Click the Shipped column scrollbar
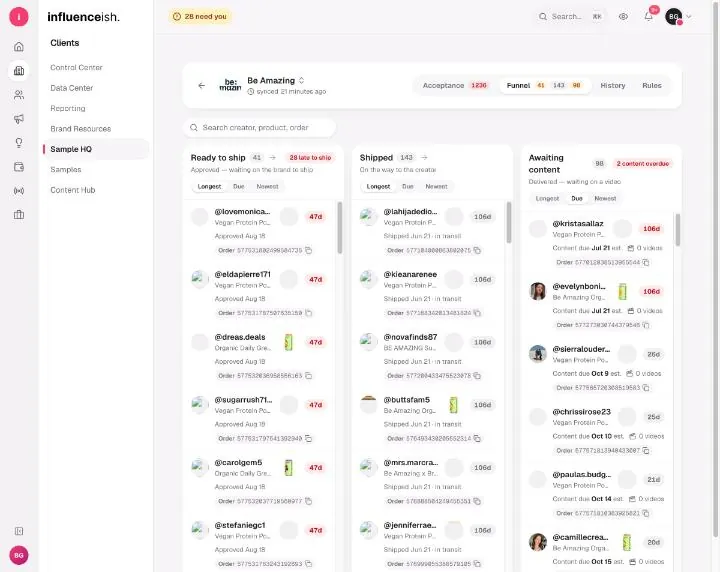This screenshot has height=572, width=720. click(x=509, y=222)
